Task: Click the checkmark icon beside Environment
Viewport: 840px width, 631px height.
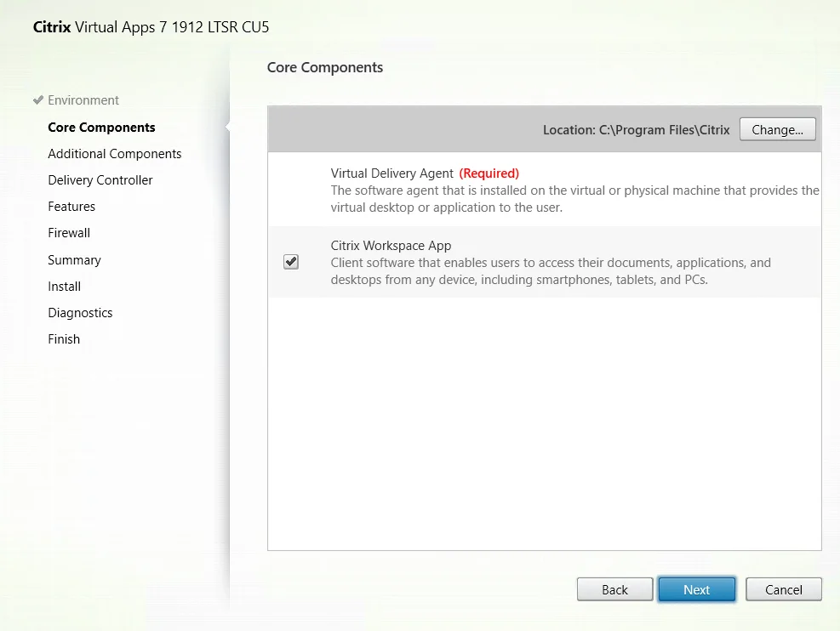Action: pos(38,100)
